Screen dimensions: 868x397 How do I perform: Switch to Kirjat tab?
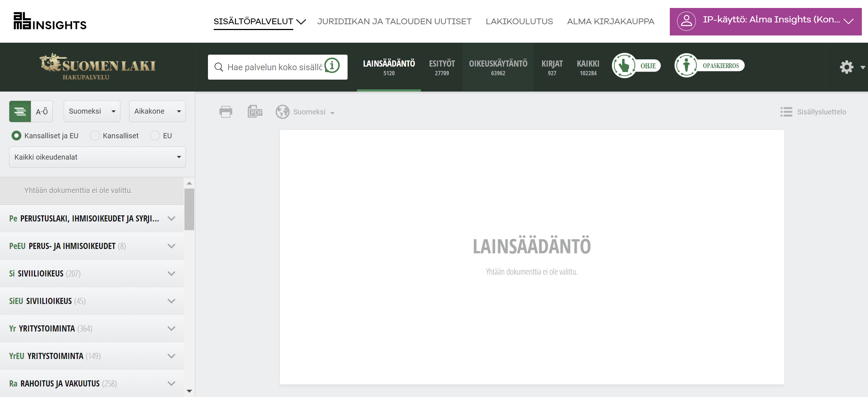click(x=552, y=67)
